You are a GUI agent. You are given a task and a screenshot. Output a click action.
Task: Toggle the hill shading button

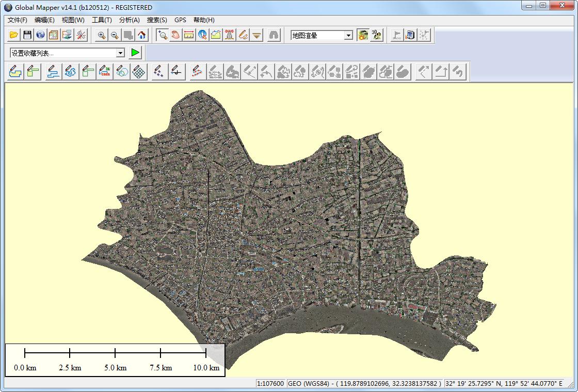click(363, 35)
